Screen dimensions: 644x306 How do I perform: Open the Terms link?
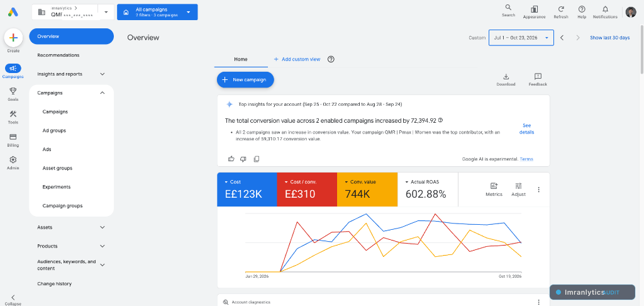[x=526, y=159]
